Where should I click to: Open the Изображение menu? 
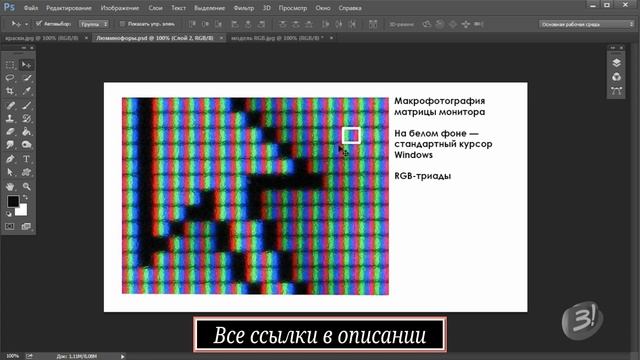(x=120, y=8)
